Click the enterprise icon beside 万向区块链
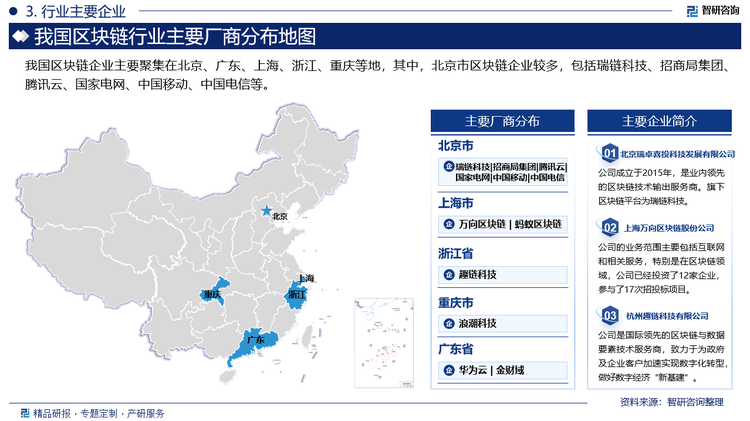The height and width of the screenshot is (421, 750). pos(449,224)
